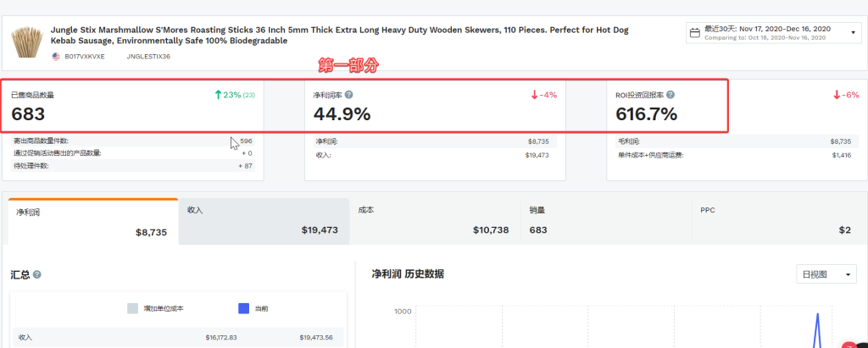Open help icon next to 净利润率

(348, 95)
